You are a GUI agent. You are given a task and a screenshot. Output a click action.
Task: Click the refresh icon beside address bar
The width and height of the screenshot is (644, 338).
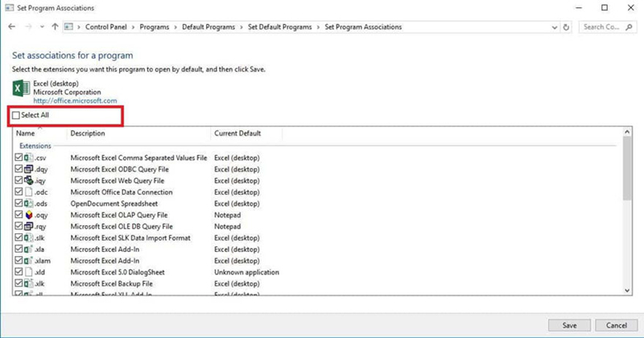(568, 27)
